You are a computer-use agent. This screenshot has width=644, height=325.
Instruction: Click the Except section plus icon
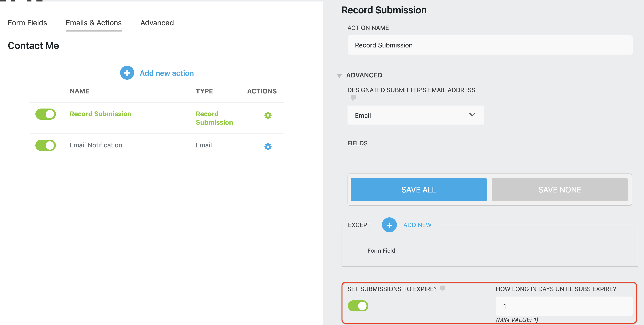389,225
